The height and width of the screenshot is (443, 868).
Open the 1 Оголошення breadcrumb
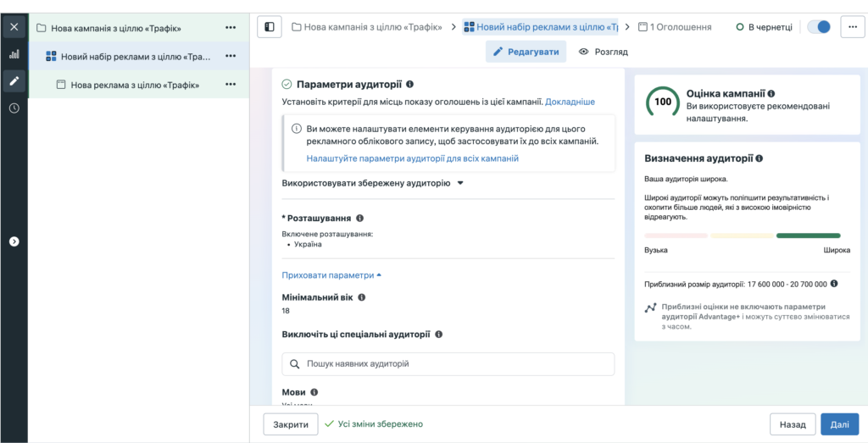click(x=675, y=26)
